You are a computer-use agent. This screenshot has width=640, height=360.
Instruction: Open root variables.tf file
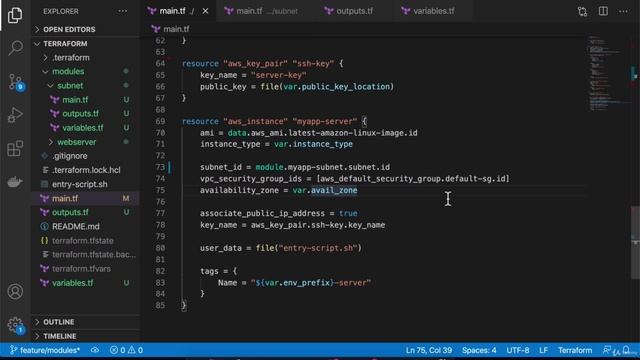point(85,283)
